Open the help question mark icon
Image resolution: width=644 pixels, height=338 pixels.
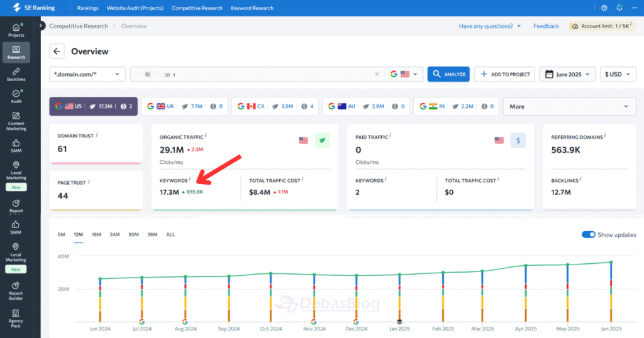pos(604,8)
